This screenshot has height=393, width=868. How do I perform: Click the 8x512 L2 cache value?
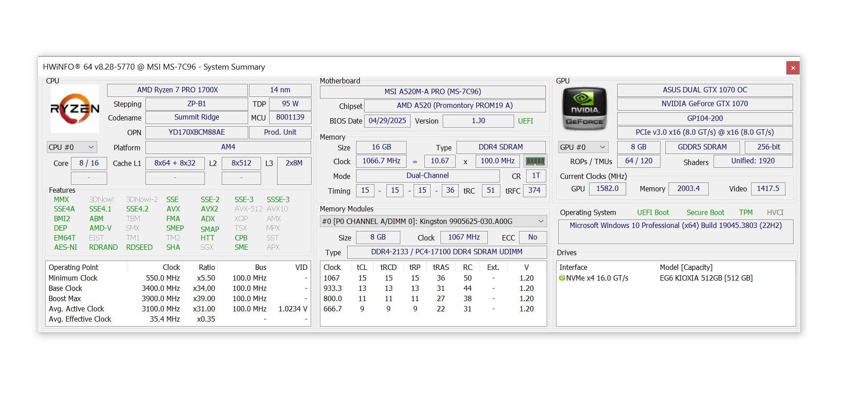pyautogui.click(x=241, y=163)
